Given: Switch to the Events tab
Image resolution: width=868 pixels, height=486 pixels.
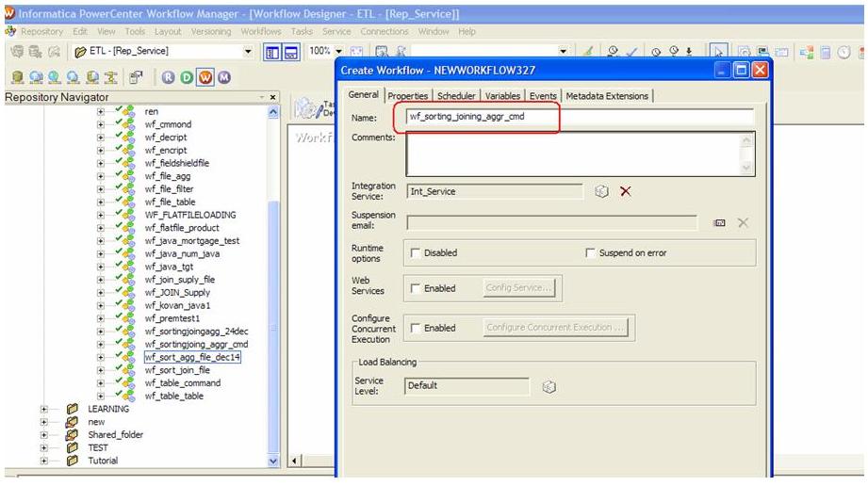Looking at the screenshot, I should coord(543,96).
